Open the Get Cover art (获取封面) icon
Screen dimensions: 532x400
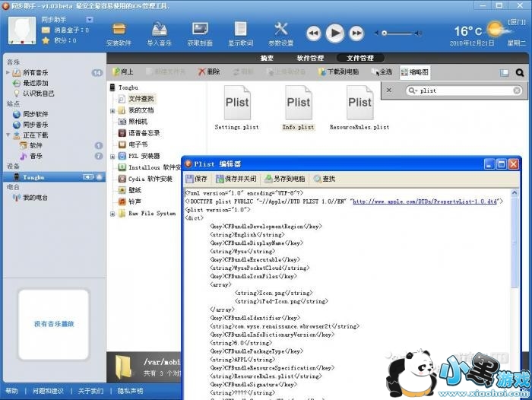(x=200, y=34)
